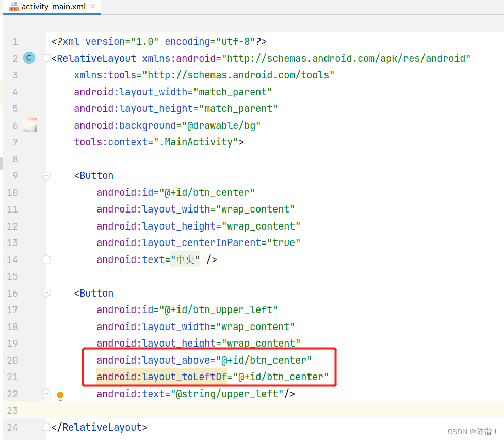
Task: Select line number 8 in the gutter
Action: point(15,159)
